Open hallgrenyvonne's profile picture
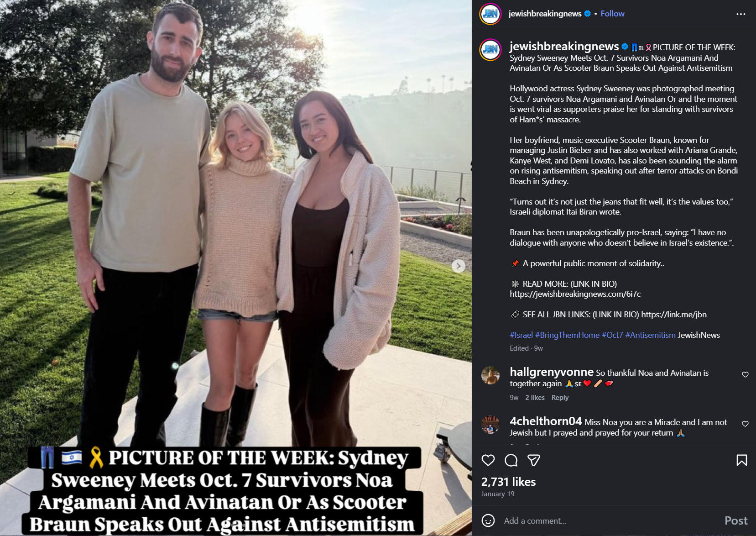 point(490,375)
